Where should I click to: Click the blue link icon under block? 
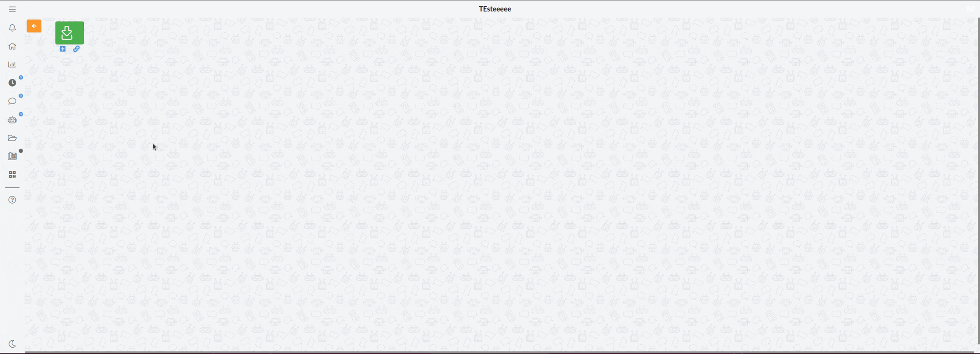pyautogui.click(x=76, y=49)
